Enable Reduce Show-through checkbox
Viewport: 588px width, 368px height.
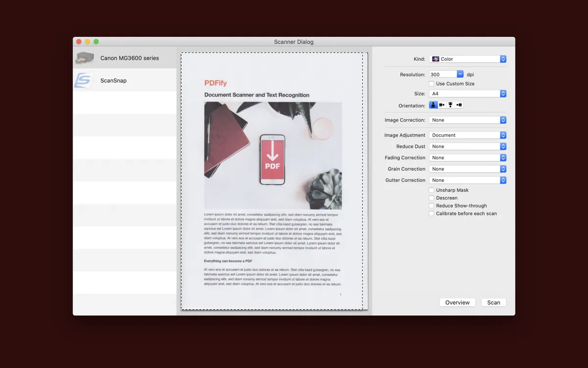click(x=431, y=206)
